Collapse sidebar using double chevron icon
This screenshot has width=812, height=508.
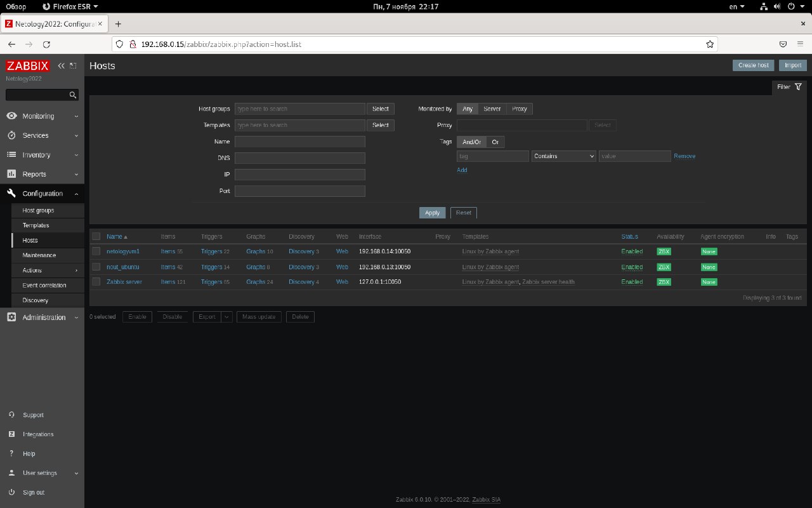62,65
